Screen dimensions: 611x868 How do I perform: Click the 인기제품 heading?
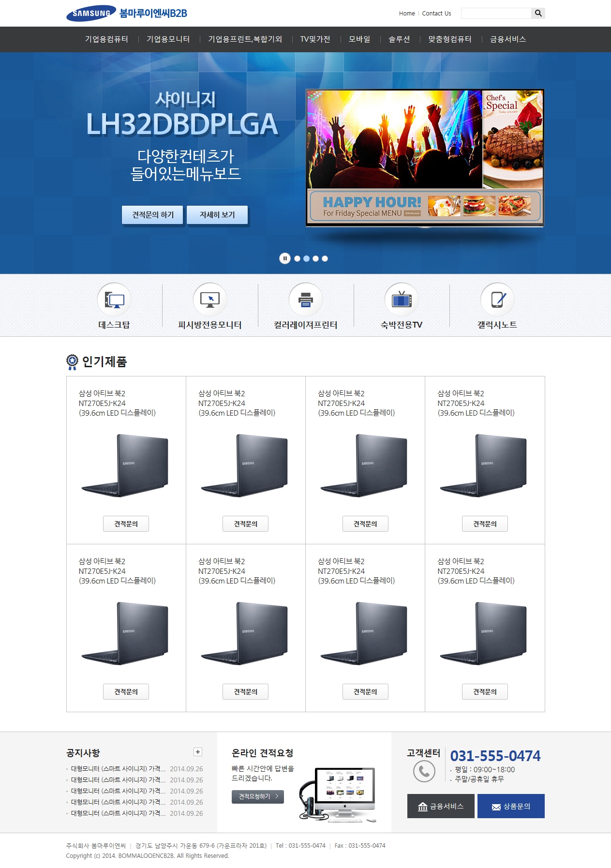point(104,361)
